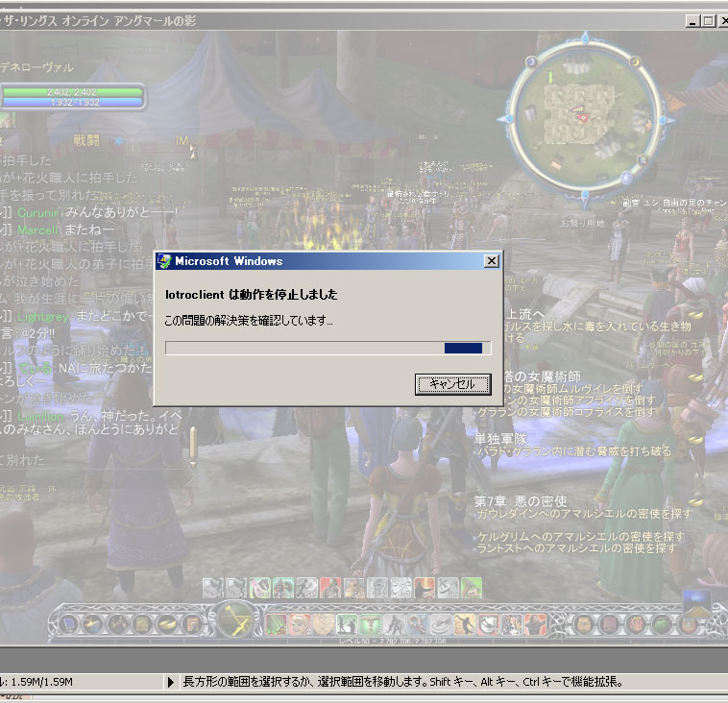The height and width of the screenshot is (703, 728).
Task: Activate the green hammer tool icon in upper quickbar
Action: [472, 588]
